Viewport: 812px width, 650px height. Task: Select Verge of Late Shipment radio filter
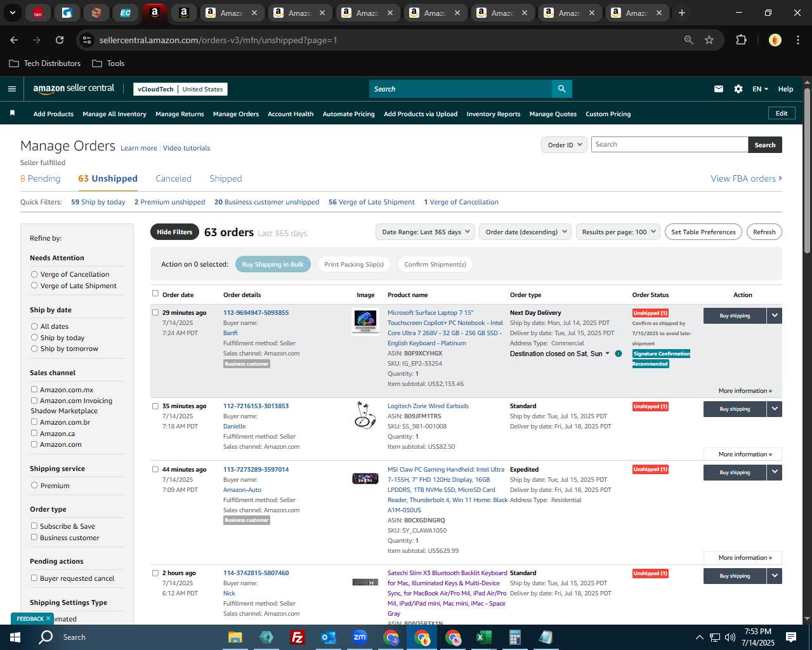coord(34,286)
